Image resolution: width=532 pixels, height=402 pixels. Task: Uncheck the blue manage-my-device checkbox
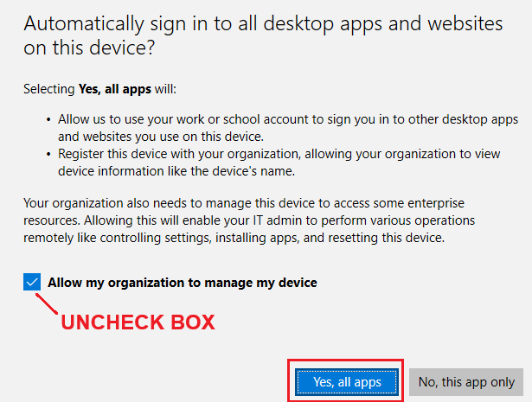32,282
